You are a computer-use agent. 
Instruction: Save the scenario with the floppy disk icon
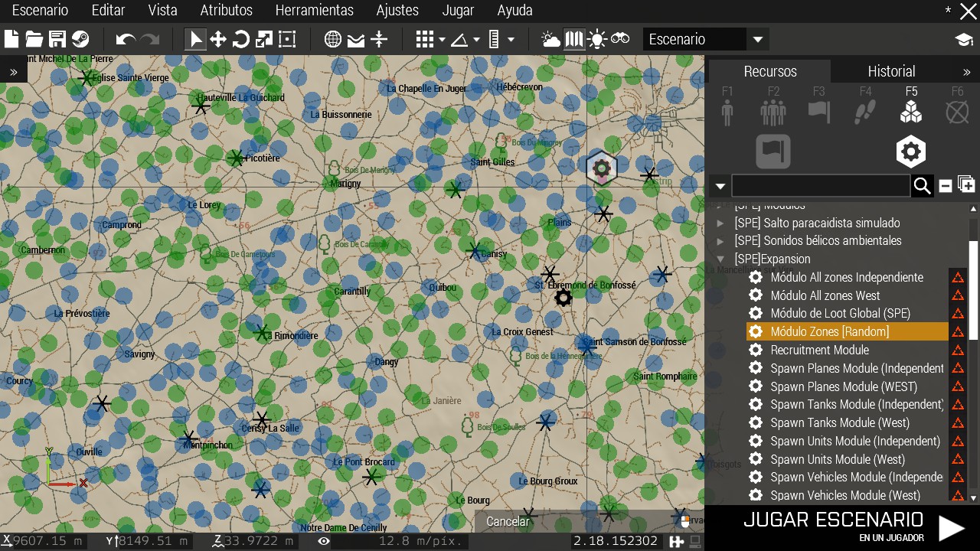click(57, 39)
